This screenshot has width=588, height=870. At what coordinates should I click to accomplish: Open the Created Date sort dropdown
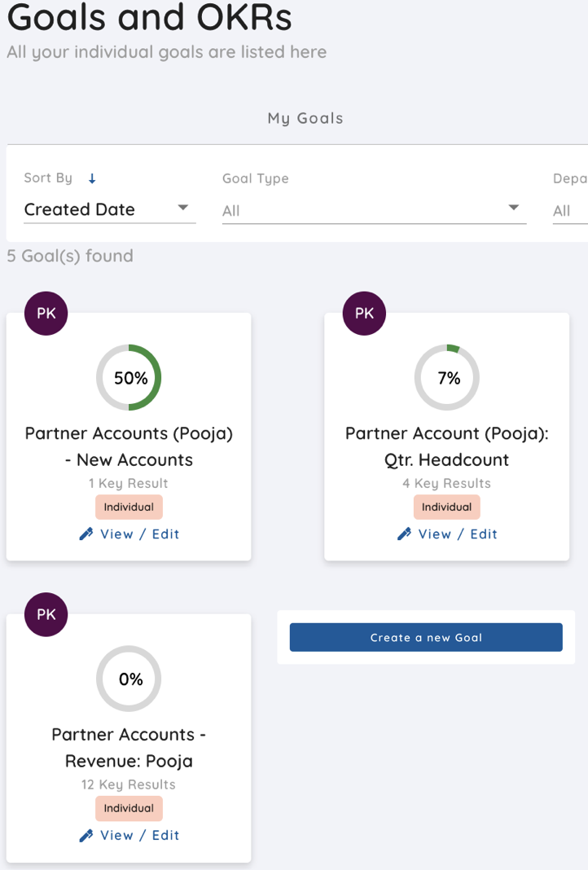tap(109, 209)
